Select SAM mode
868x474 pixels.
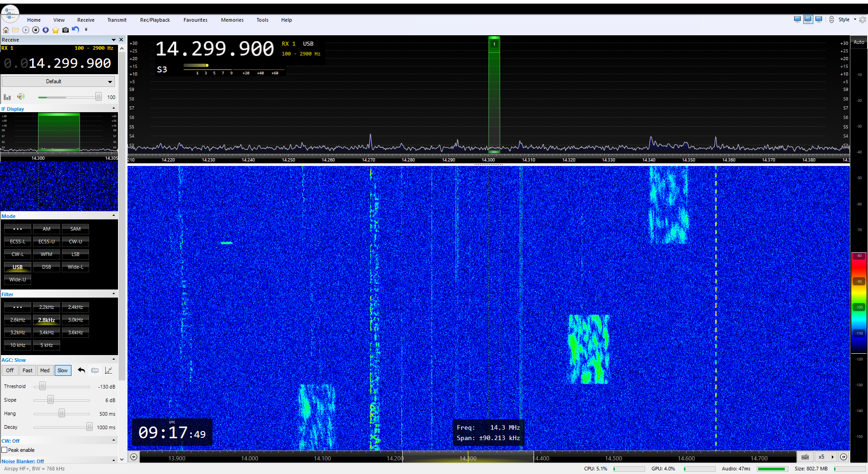(x=75, y=229)
